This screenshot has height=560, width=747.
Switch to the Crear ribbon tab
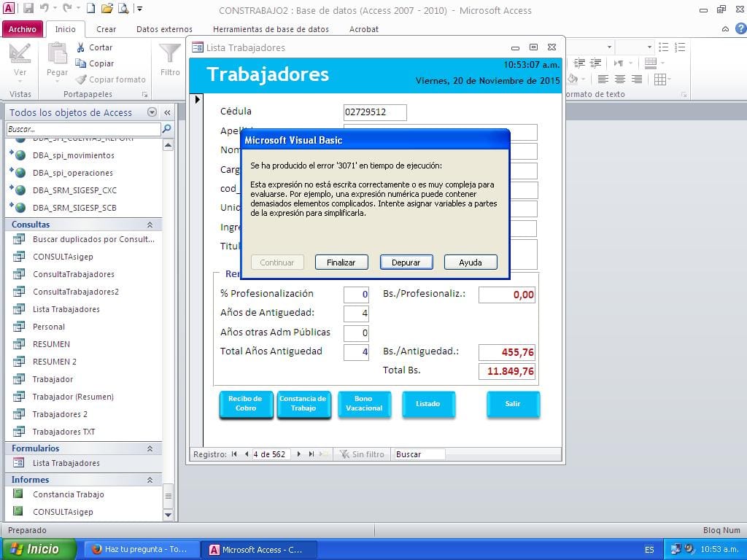click(107, 29)
